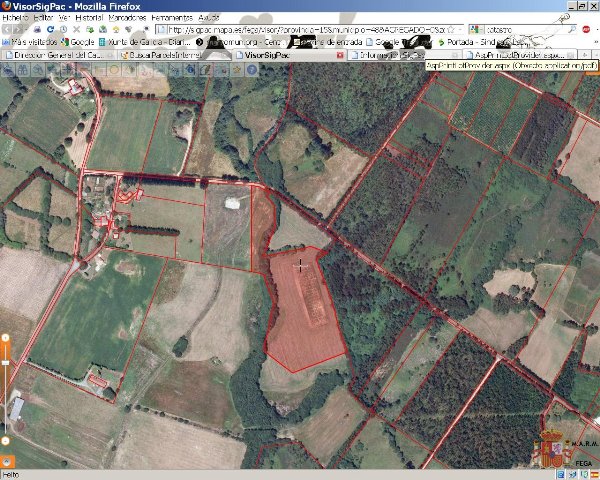Screen dimensions: 600x480
Task: Click the Más visitados bookmark button
Action: tap(28, 43)
